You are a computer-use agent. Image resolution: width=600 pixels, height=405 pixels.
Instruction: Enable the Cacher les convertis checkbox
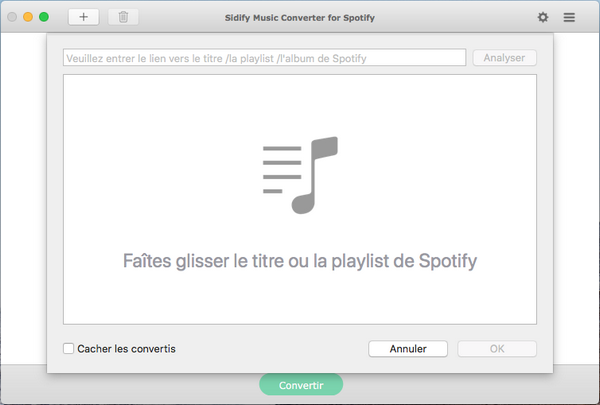[x=68, y=349]
